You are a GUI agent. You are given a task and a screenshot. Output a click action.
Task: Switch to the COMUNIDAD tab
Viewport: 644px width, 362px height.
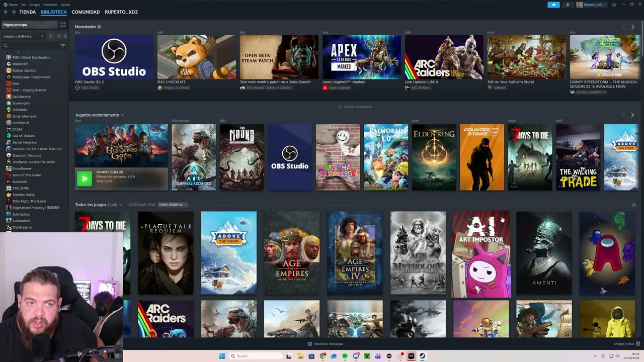[86, 12]
